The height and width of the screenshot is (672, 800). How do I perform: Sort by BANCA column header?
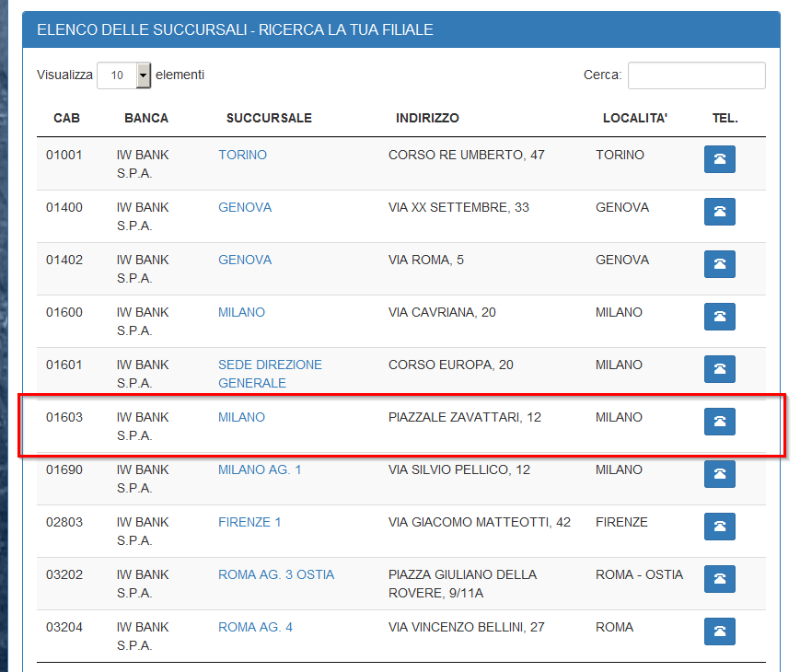pos(146,118)
